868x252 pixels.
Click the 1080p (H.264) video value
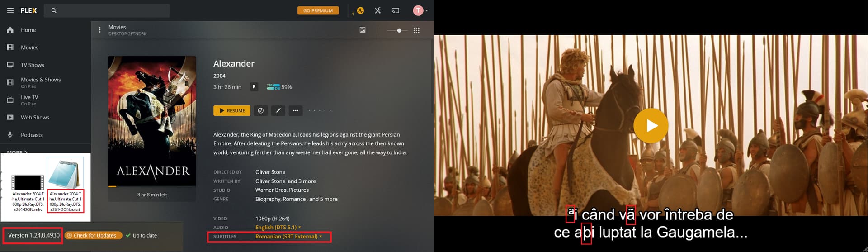tap(273, 219)
